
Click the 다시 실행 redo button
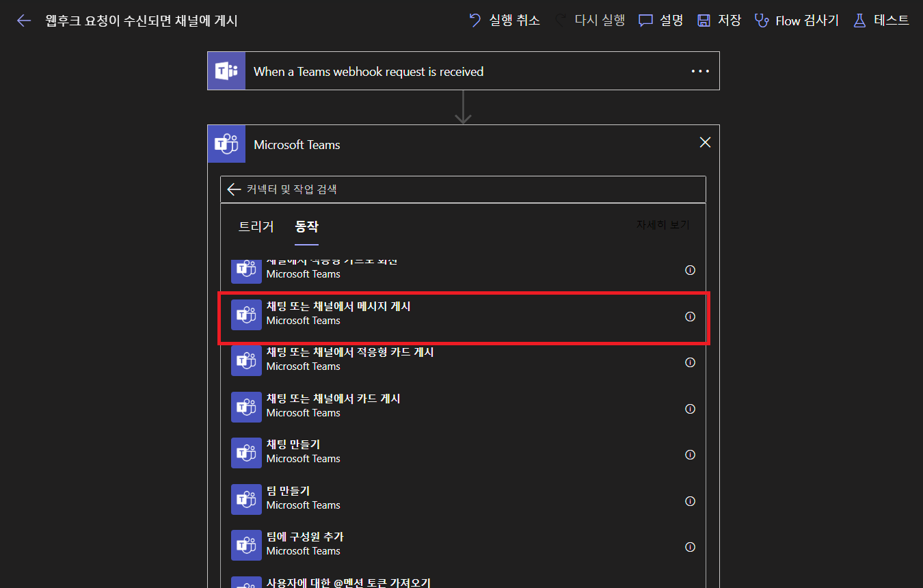pos(589,21)
